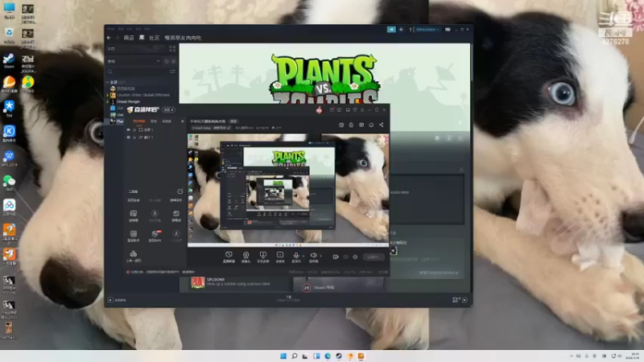The height and width of the screenshot is (362, 644).
Task: Click the screen record icon under preview
Action: (x=279, y=257)
